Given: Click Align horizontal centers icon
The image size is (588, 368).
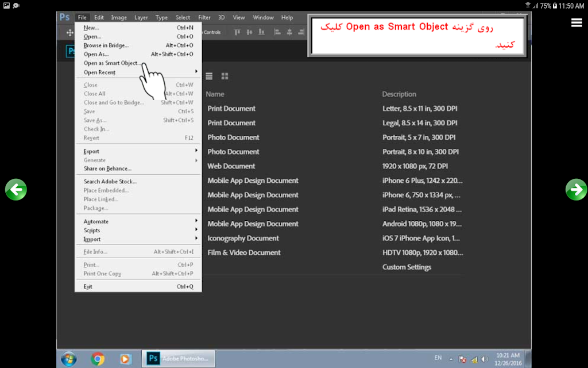Looking at the screenshot, I should 289,32.
